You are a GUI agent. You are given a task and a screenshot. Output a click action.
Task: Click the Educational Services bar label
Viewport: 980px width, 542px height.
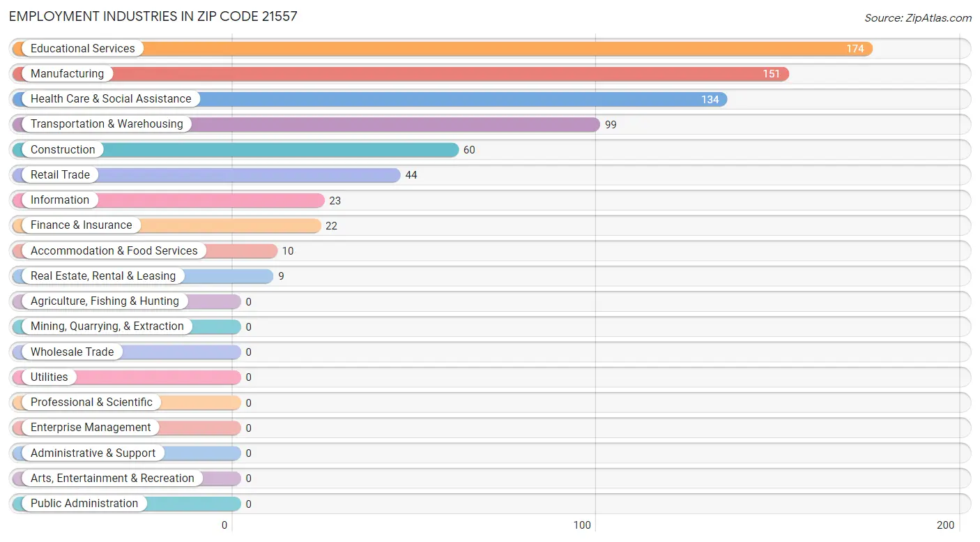pyautogui.click(x=82, y=49)
